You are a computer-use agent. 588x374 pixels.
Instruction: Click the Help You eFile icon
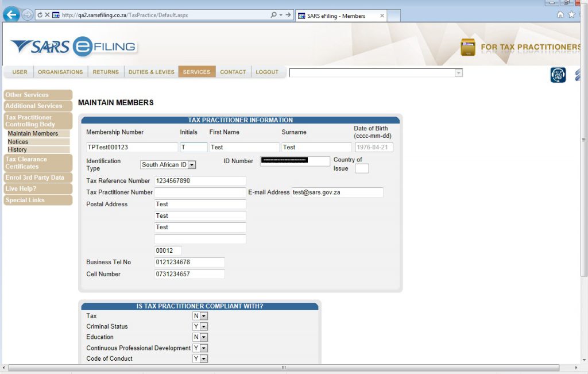(558, 75)
